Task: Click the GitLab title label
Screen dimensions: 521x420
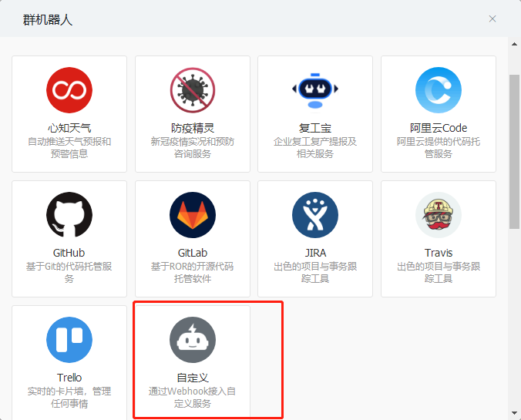Action: pos(193,253)
